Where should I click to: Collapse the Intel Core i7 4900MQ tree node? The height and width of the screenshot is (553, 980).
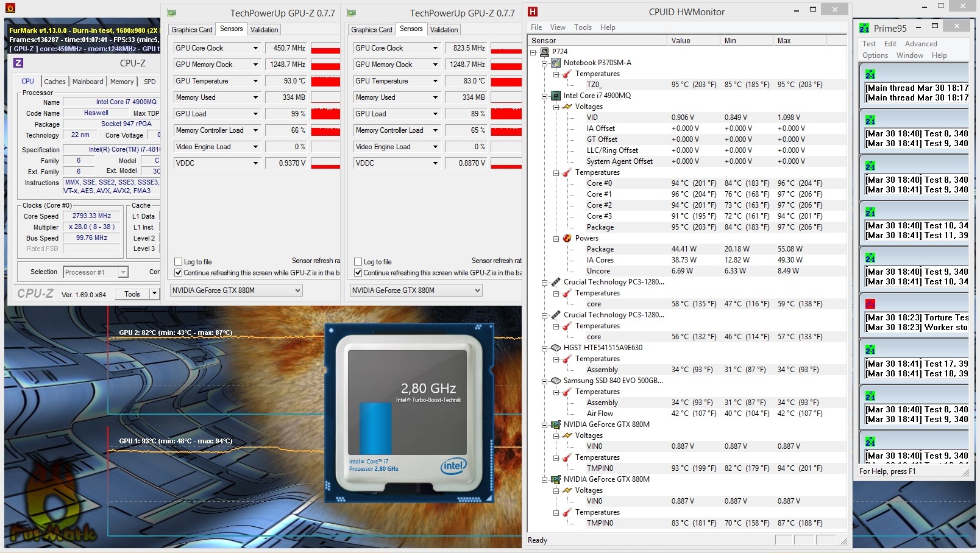point(545,96)
